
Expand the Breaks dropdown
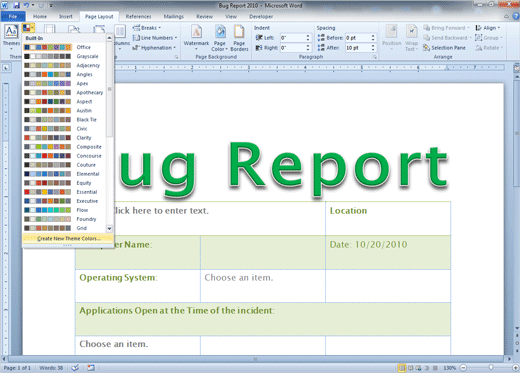[x=147, y=28]
